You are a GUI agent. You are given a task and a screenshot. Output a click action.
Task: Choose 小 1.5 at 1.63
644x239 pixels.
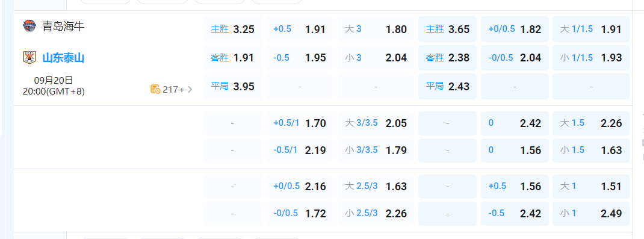coord(591,151)
